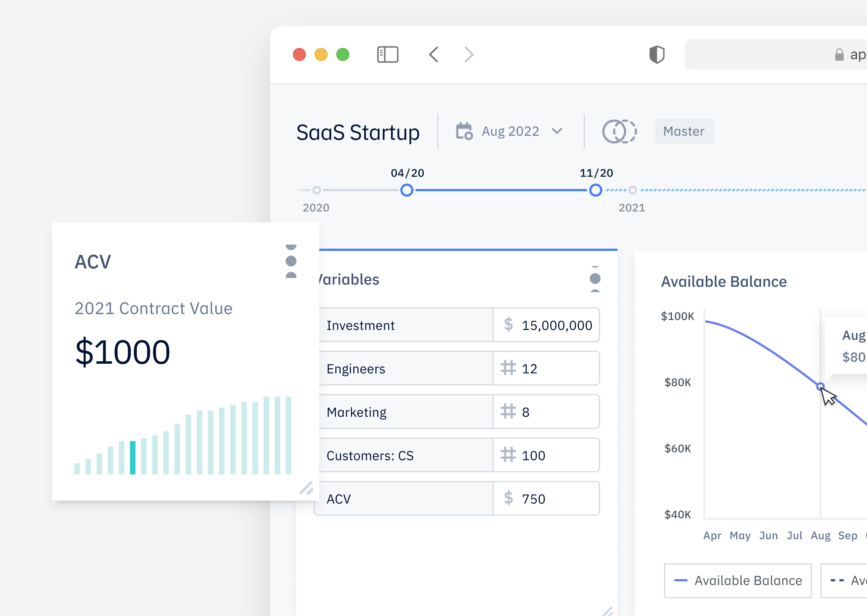
Task: Click the privacy shield icon
Action: tap(657, 55)
